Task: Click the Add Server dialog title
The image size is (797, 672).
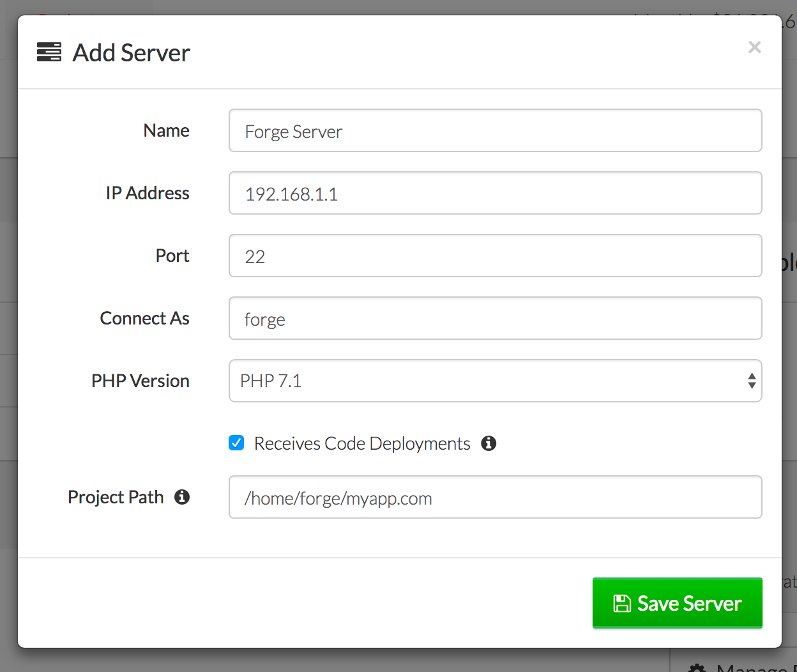Action: click(131, 52)
